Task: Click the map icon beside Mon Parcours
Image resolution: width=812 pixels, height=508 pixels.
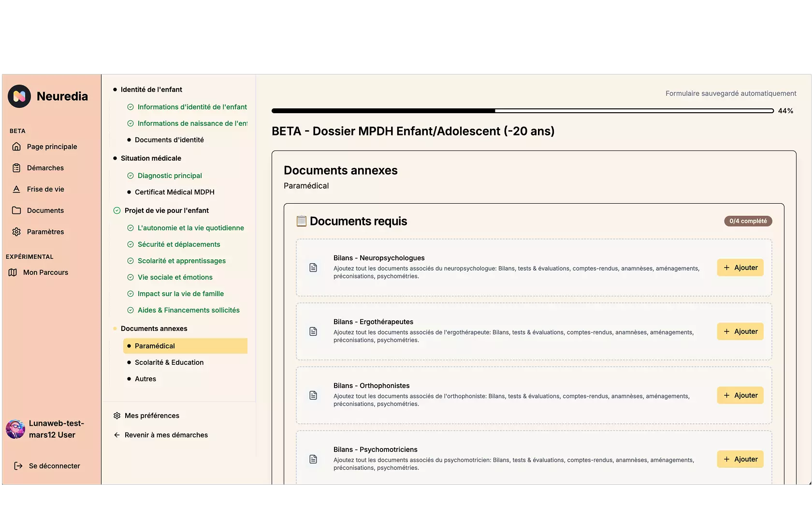Action: [x=13, y=272]
